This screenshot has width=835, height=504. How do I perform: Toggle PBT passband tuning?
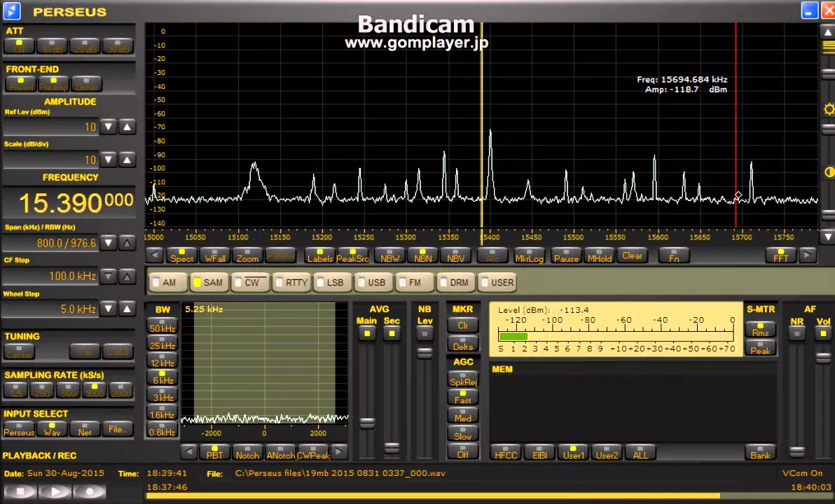214,452
